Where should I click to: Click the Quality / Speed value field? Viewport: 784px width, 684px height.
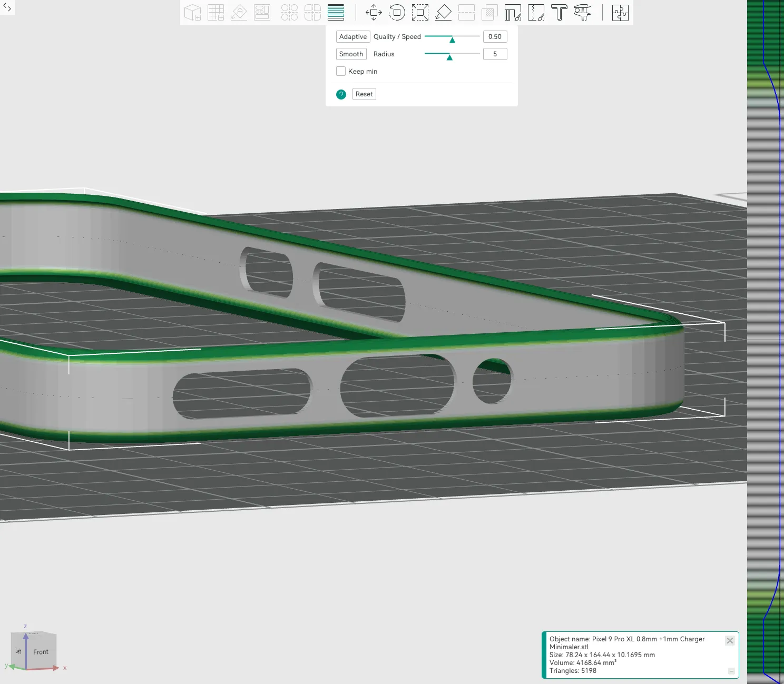(x=495, y=37)
